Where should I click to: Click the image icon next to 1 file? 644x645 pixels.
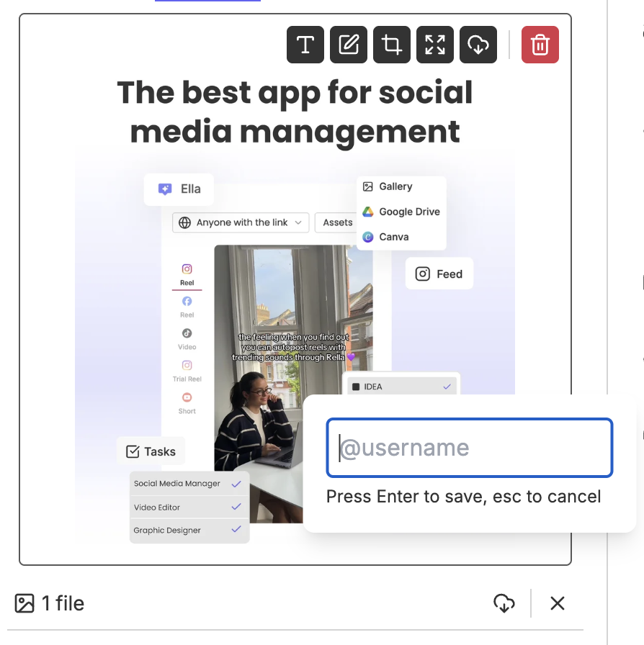[x=24, y=603]
